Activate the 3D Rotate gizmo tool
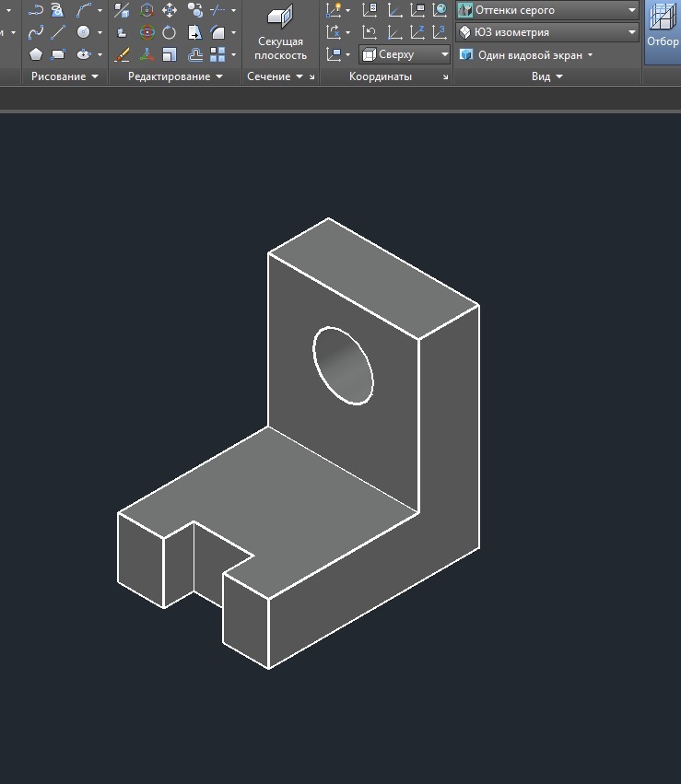 [x=147, y=32]
